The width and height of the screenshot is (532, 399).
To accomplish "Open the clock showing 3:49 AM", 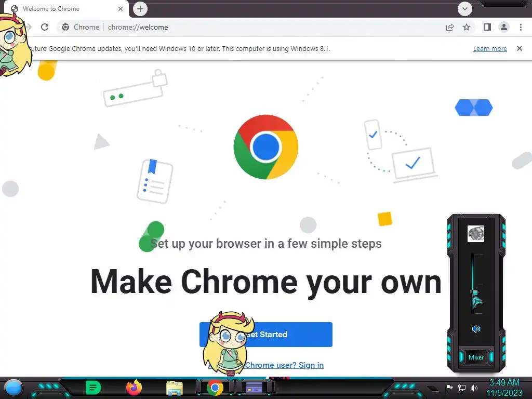I will click(504, 388).
